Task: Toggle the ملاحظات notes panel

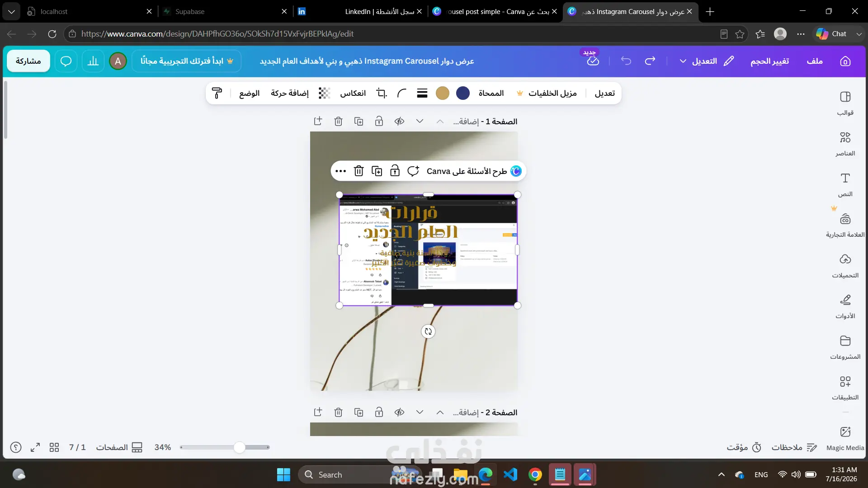Action: pos(794,447)
